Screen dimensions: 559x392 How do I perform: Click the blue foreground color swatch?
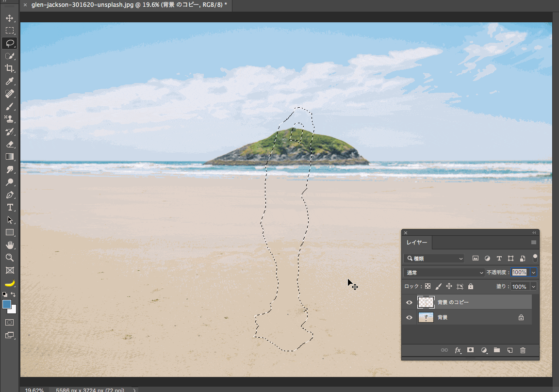(7, 304)
